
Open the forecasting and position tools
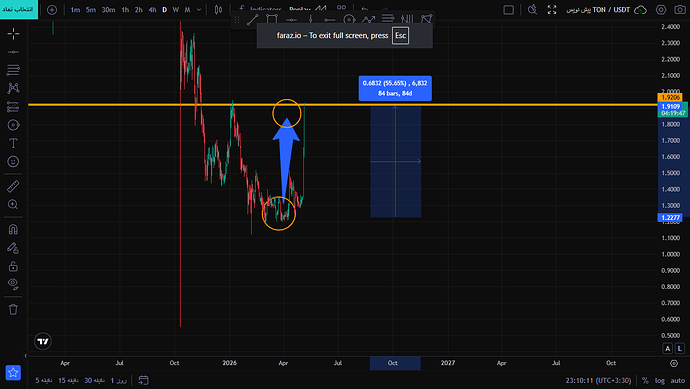[13, 106]
